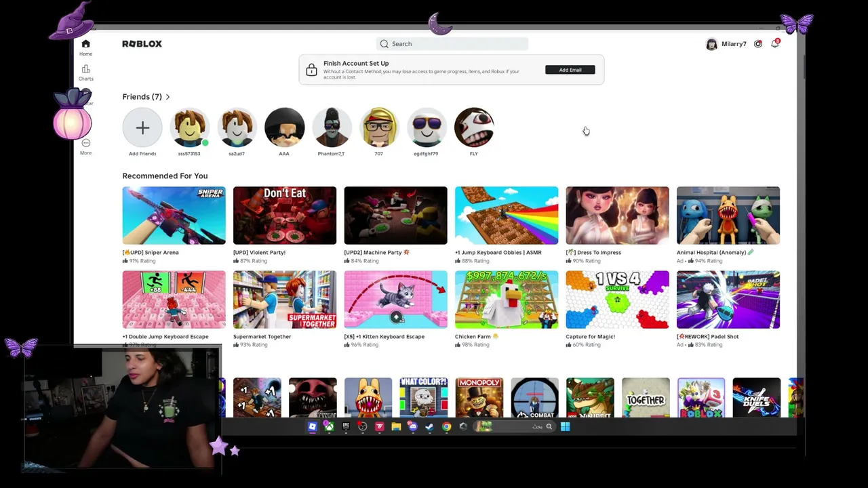
Task: Open Discord in the taskbar
Action: (x=413, y=427)
